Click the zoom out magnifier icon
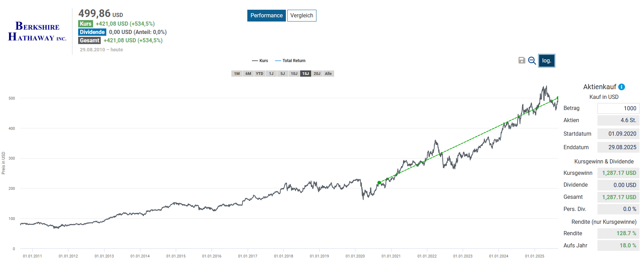 click(532, 61)
